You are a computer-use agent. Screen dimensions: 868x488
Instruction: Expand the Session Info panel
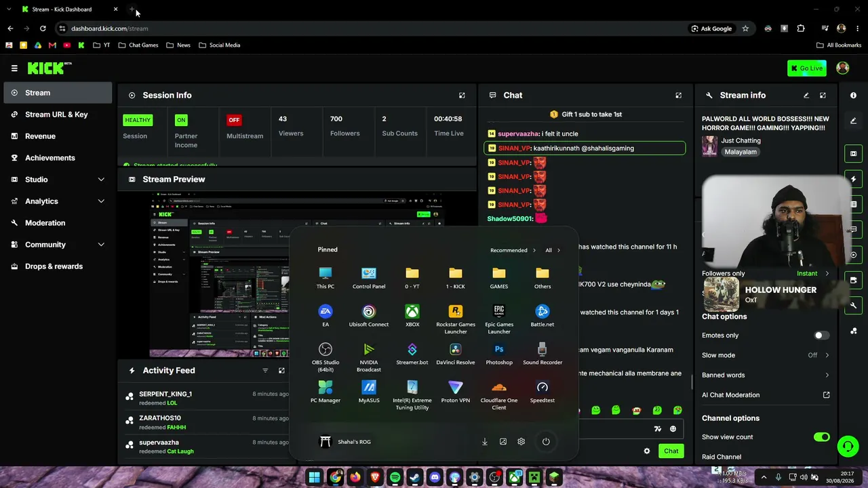(462, 96)
